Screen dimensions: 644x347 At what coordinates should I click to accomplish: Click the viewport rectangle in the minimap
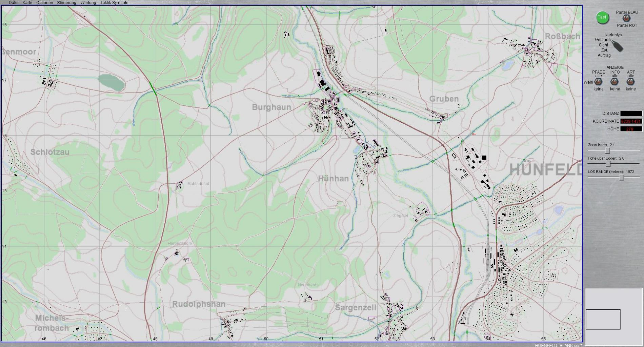click(x=603, y=319)
